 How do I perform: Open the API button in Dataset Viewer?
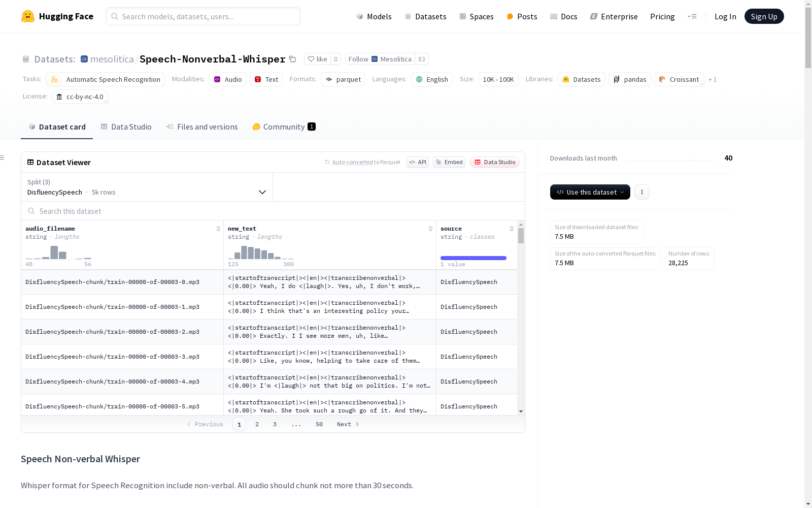(418, 162)
